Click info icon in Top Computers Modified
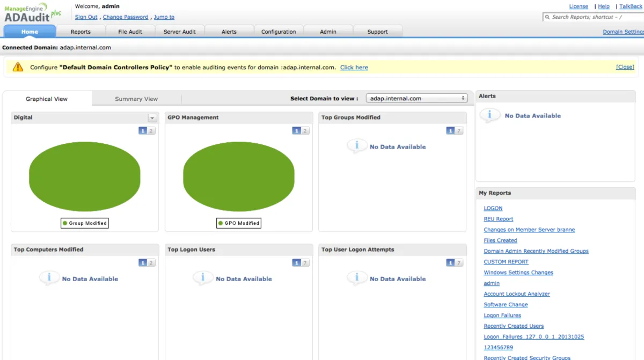Image resolution: width=644 pixels, height=360 pixels. (x=49, y=278)
